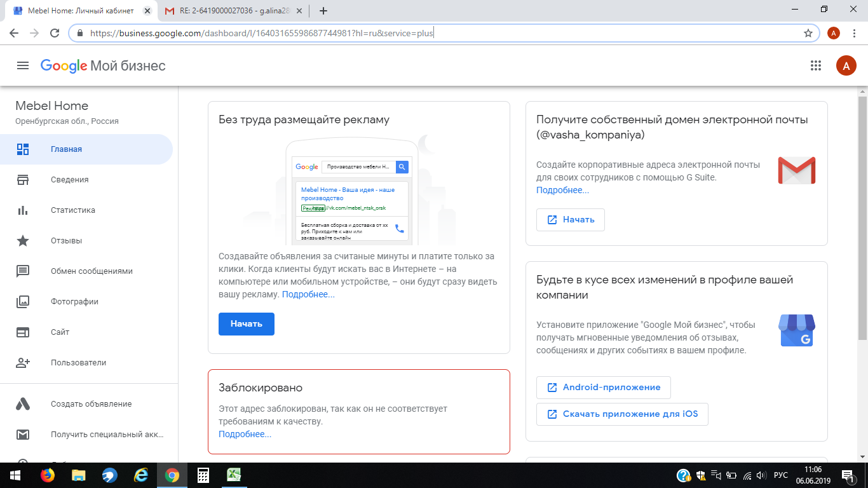Select Получить специальный акк... in sidebar
The width and height of the screenshot is (868, 488).
click(x=86, y=435)
